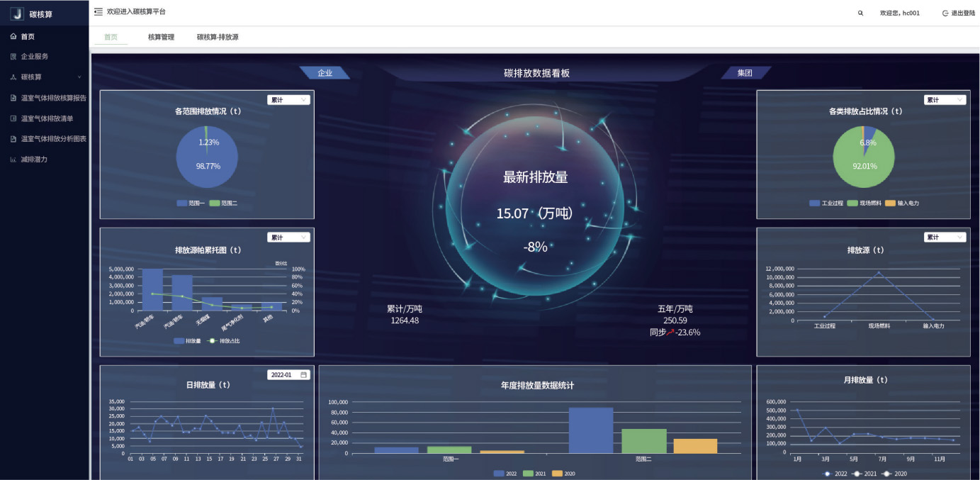The image size is (980, 480).
Task: Click the sidebar collapse hamburger icon
Action: click(x=98, y=12)
